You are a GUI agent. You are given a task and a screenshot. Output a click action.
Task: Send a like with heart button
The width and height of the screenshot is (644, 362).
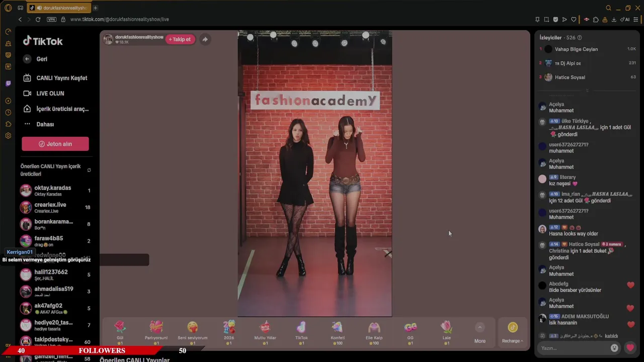[x=630, y=348]
